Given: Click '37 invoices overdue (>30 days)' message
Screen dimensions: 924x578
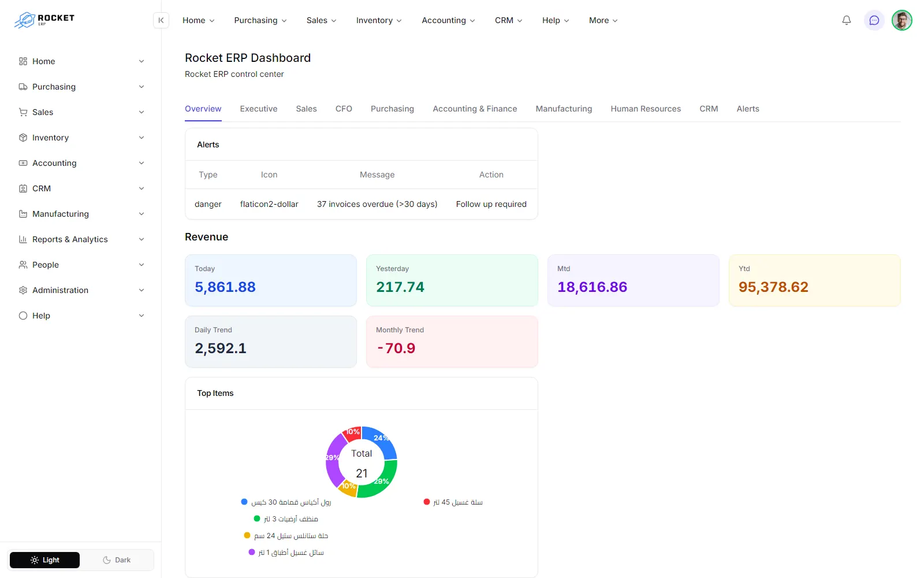Looking at the screenshot, I should pyautogui.click(x=377, y=204).
